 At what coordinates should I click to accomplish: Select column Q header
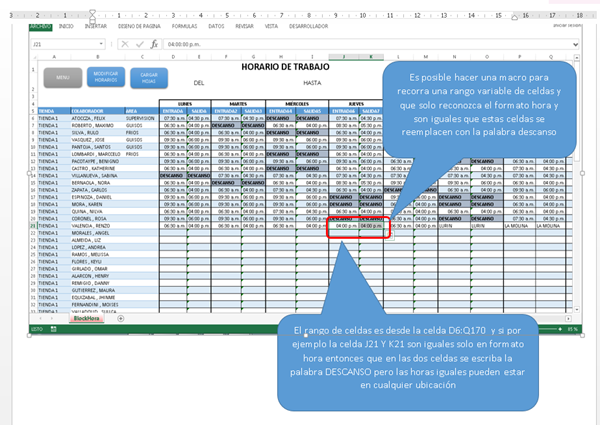[551, 57]
